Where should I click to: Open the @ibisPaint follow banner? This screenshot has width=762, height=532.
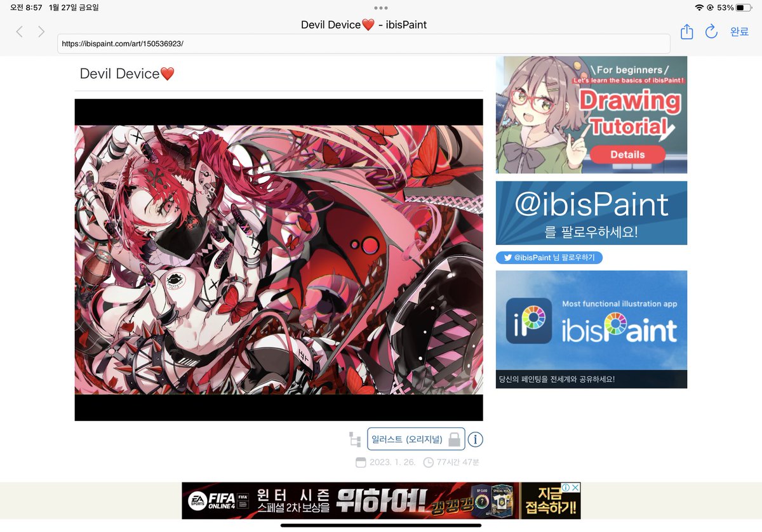(x=591, y=213)
